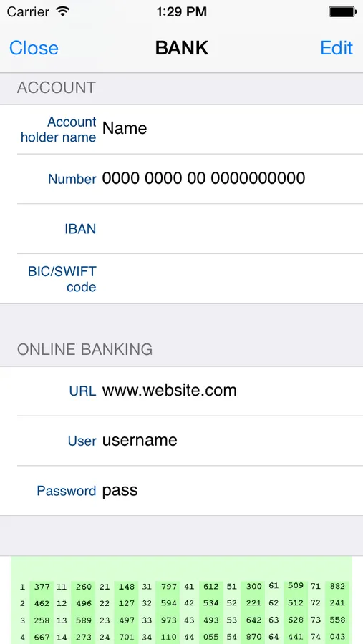Tap the 1:29 PM clock
The image size is (363, 644).
[x=182, y=12]
